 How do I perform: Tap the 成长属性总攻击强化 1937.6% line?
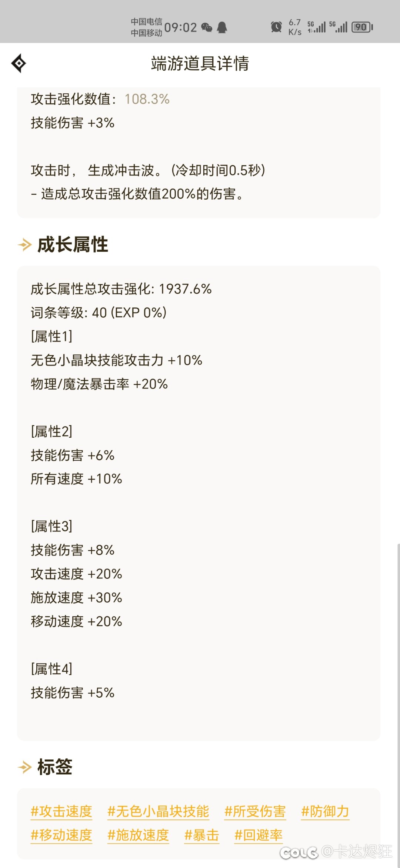121,289
